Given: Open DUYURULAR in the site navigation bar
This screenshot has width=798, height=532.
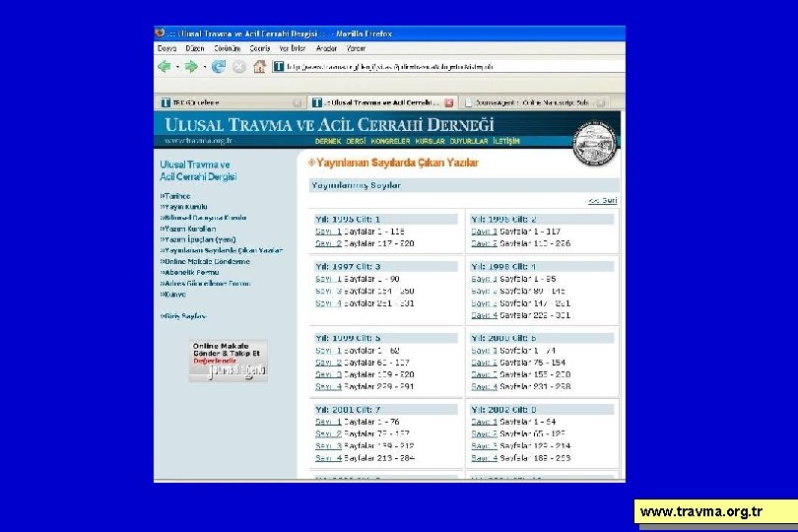Looking at the screenshot, I should [469, 141].
